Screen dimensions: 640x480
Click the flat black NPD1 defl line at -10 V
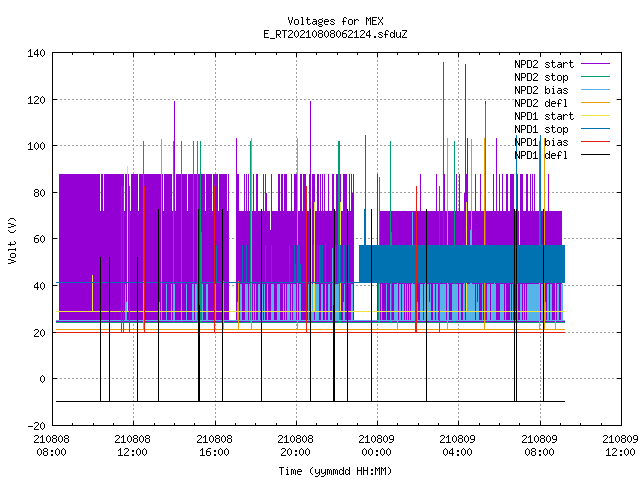tap(310, 402)
